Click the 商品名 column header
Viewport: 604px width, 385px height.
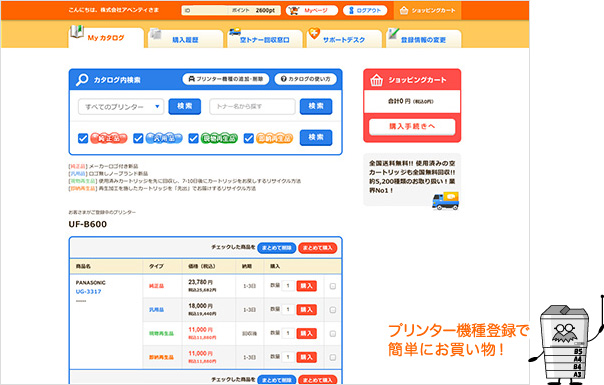click(83, 266)
